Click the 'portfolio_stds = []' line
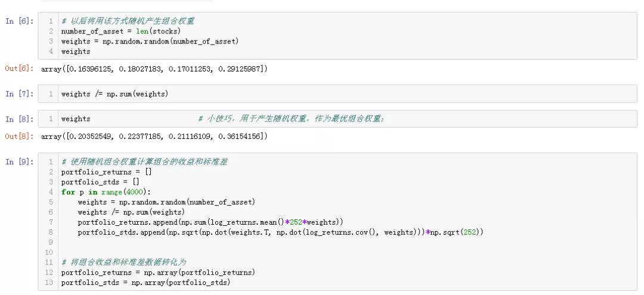Screen dimensions: 644x295 tap(100, 182)
